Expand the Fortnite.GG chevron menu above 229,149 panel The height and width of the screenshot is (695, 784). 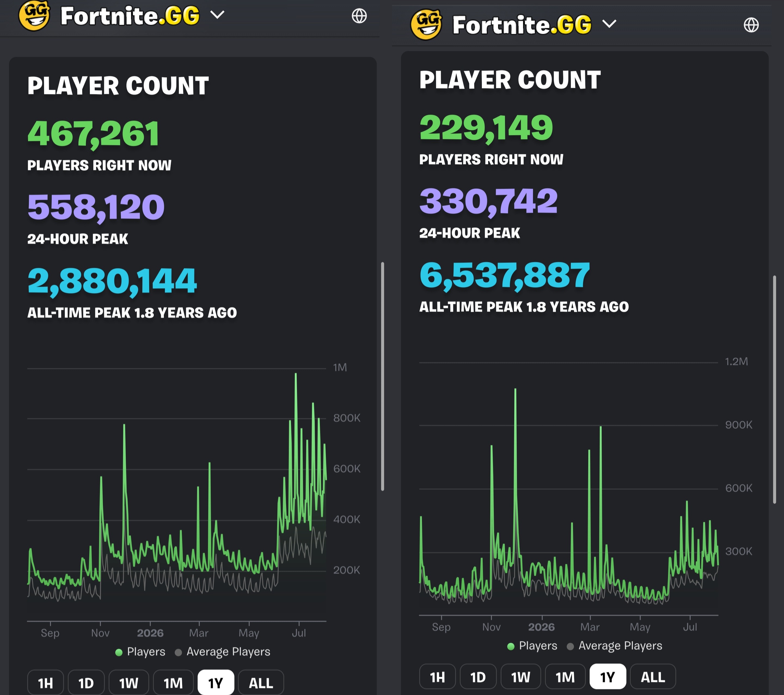pos(609,24)
